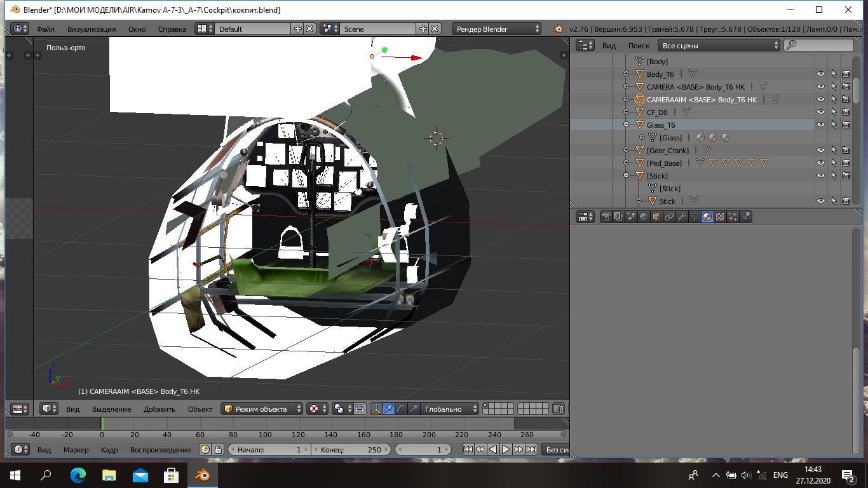The width and height of the screenshot is (868, 488).
Task: Open the Modifiers wrench tab
Action: tap(682, 217)
